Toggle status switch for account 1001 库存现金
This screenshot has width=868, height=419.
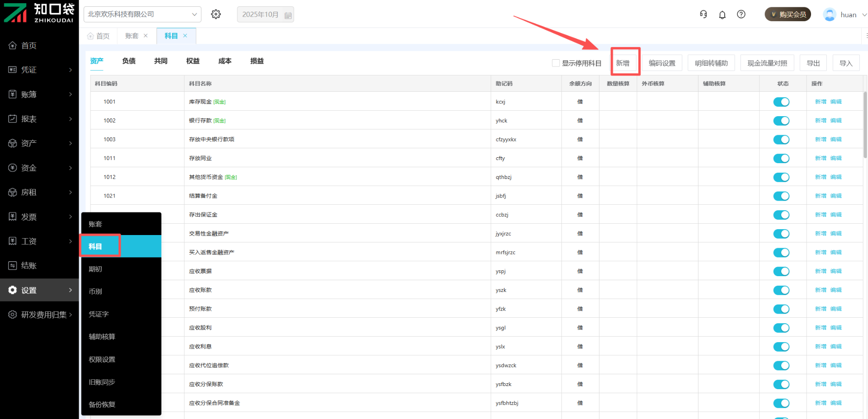781,102
